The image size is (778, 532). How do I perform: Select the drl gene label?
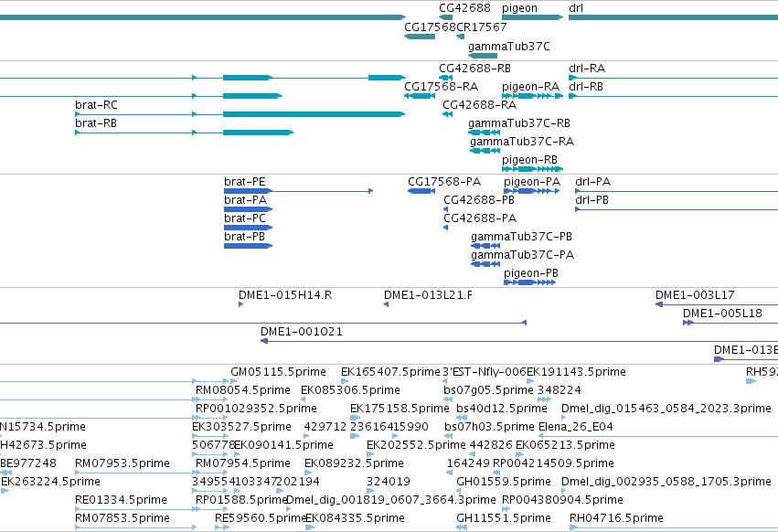pyautogui.click(x=576, y=8)
